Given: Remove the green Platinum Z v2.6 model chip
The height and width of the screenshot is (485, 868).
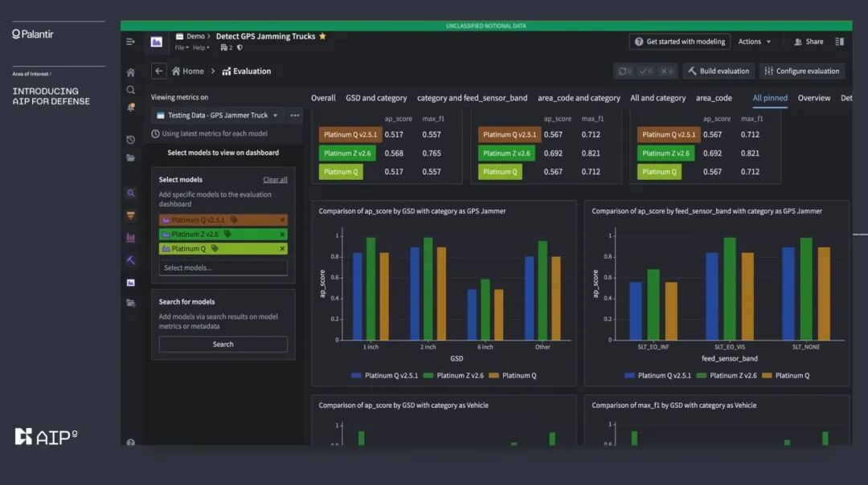Looking at the screenshot, I should pyautogui.click(x=282, y=234).
